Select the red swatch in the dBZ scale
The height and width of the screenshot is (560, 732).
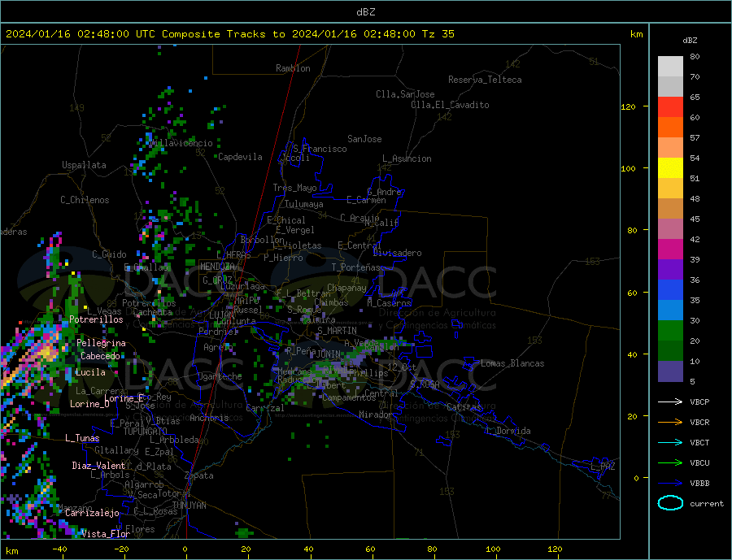[x=670, y=106]
